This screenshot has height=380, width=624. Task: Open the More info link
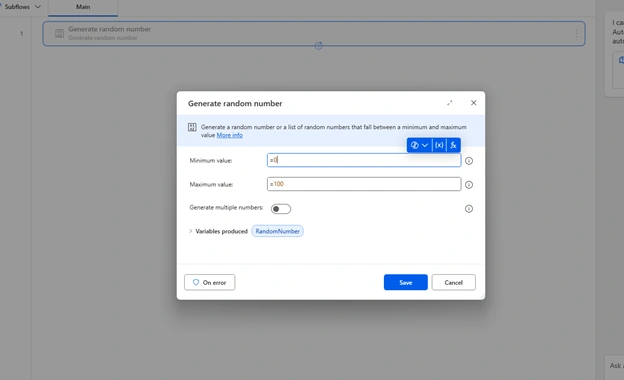[x=230, y=135]
